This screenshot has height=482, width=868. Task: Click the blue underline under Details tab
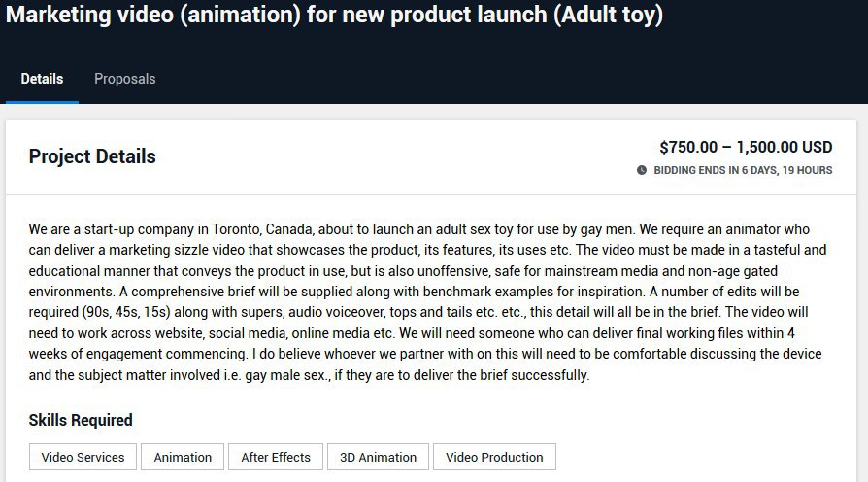click(42, 102)
